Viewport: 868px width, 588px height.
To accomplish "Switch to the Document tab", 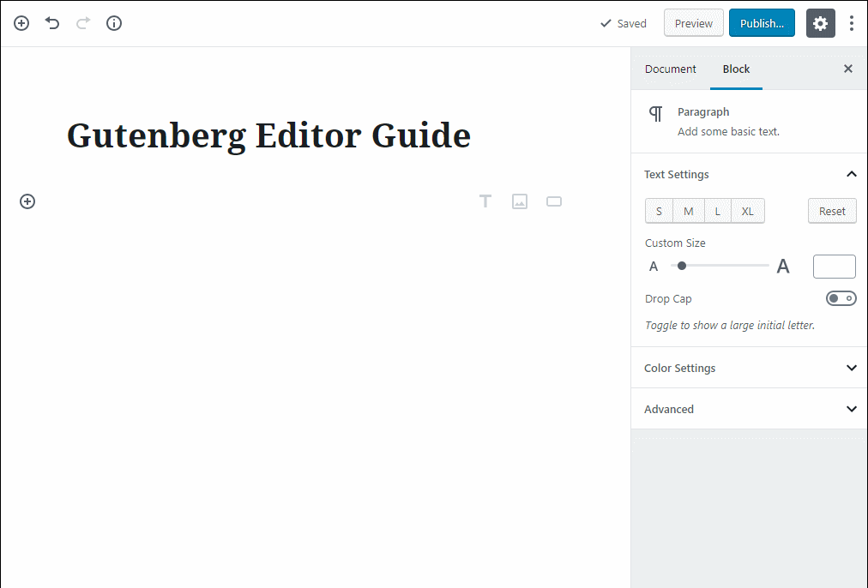I will click(x=671, y=69).
